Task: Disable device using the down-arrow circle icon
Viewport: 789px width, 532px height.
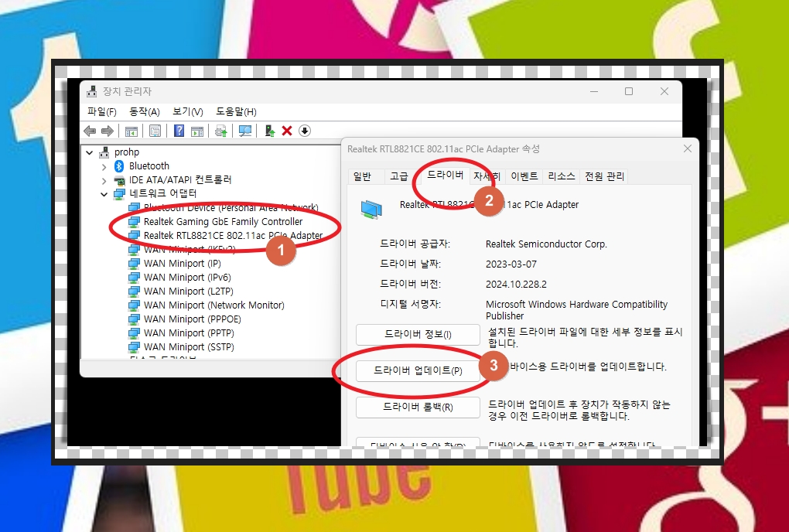Action: pos(305,131)
